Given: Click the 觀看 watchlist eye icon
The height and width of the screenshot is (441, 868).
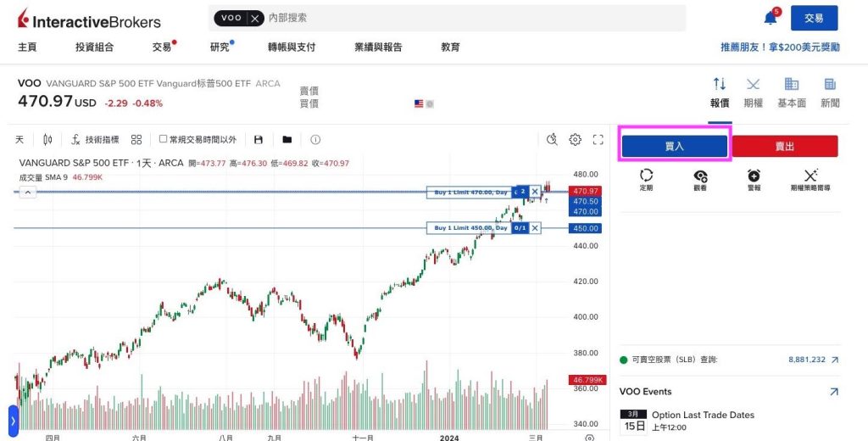Looking at the screenshot, I should (700, 176).
